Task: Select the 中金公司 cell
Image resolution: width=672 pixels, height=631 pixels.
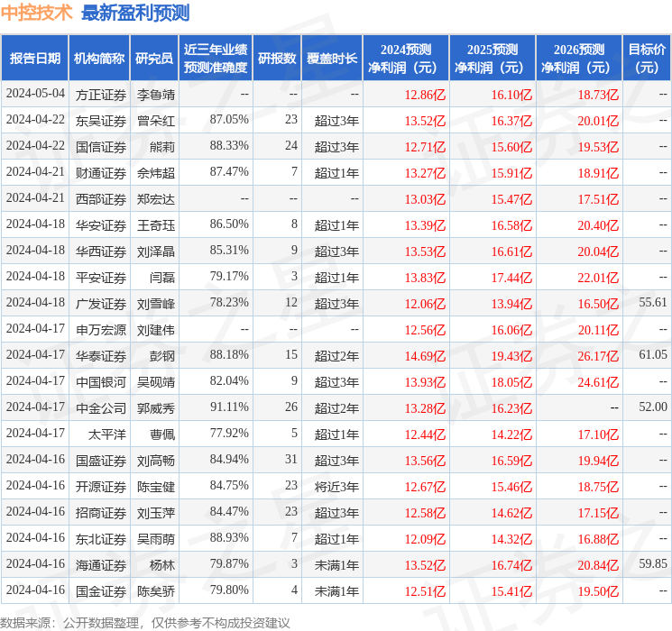Action: [x=101, y=408]
